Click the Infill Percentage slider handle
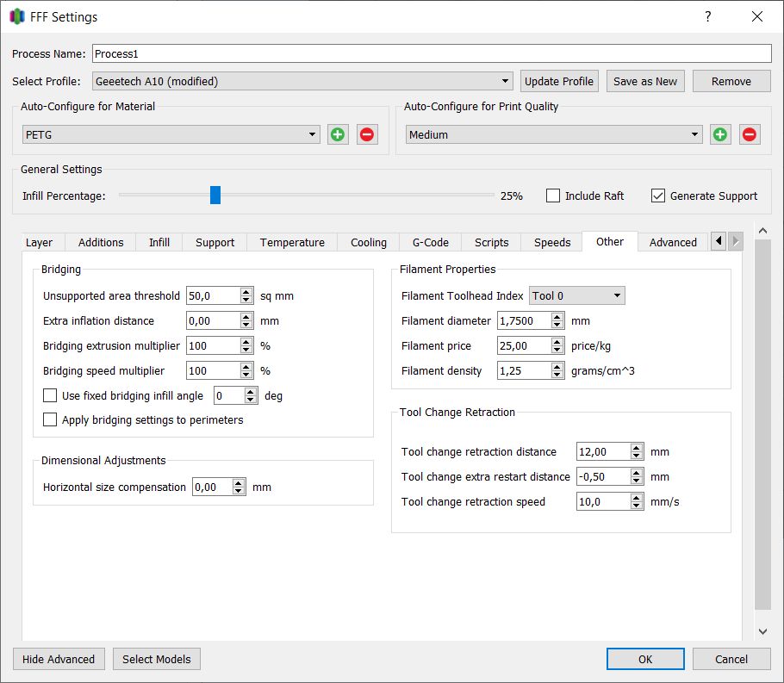This screenshot has width=784, height=683. click(x=215, y=195)
